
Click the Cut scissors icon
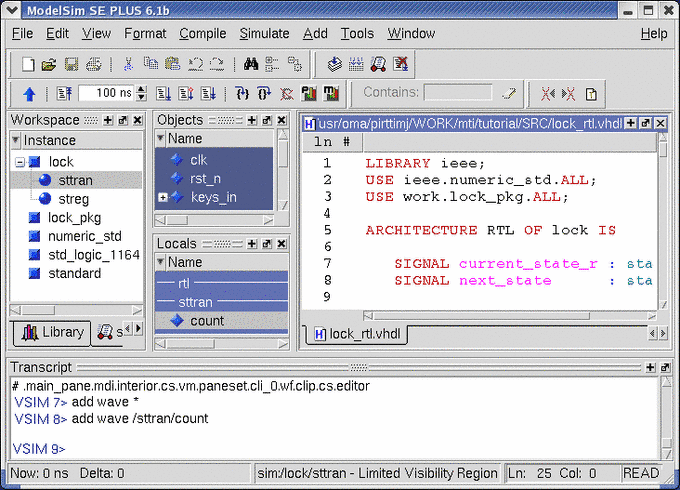pyautogui.click(x=128, y=65)
